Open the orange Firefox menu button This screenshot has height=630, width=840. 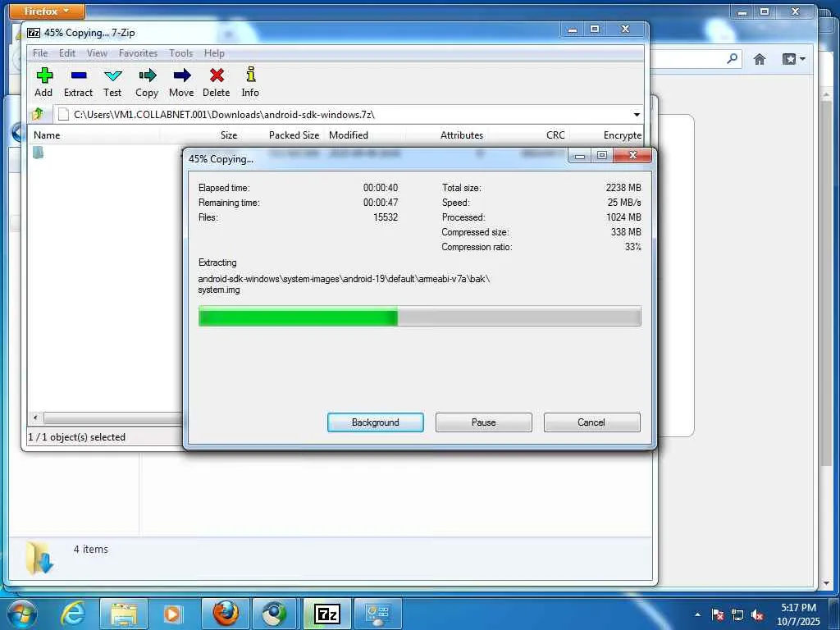pos(47,11)
